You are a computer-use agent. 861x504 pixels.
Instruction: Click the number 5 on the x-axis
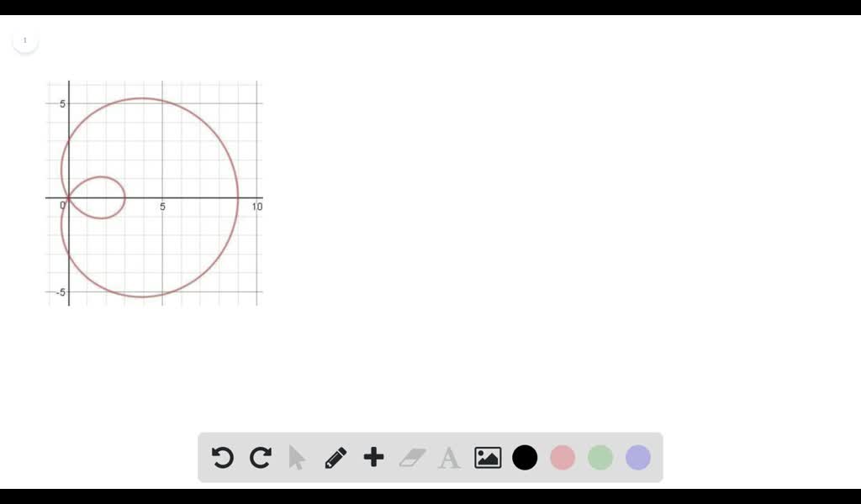pos(161,207)
